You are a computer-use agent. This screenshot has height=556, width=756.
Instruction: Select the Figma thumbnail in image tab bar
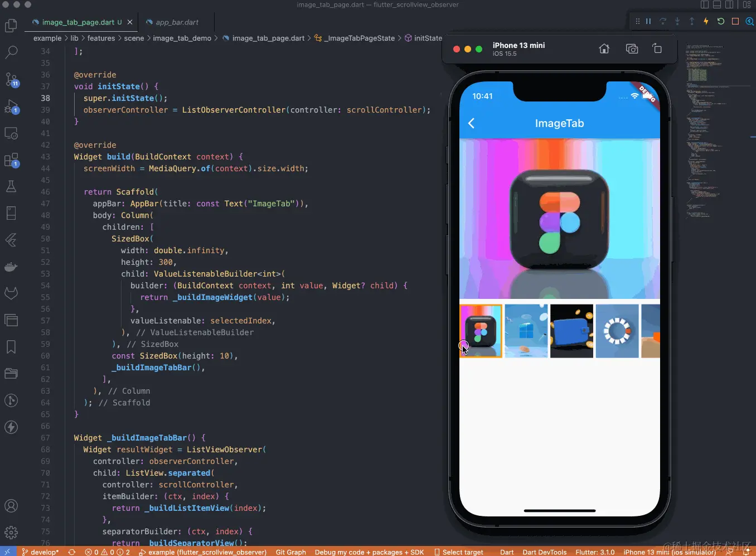(x=481, y=331)
